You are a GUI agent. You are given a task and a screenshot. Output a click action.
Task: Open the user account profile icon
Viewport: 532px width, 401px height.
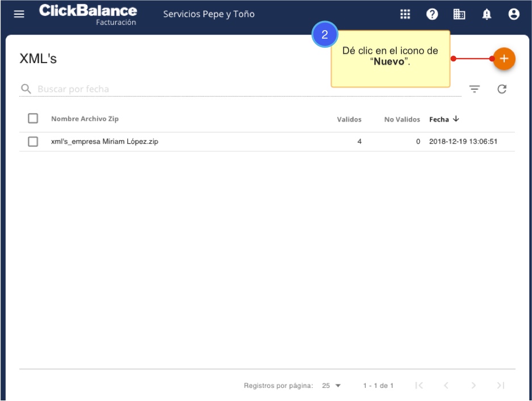[514, 14]
